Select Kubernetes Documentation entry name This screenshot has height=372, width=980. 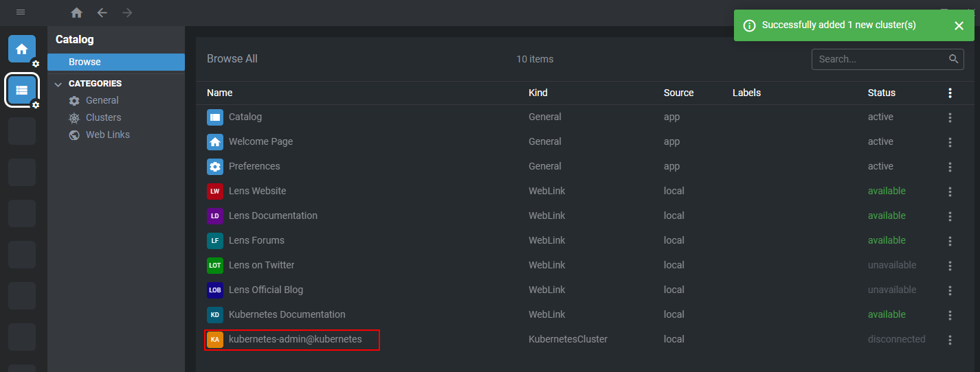[x=287, y=314]
